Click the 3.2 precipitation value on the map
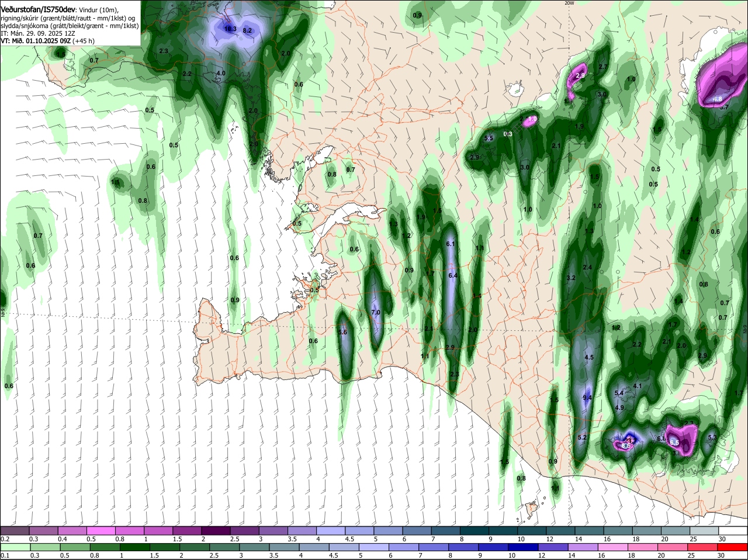The image size is (748, 560). (x=572, y=278)
